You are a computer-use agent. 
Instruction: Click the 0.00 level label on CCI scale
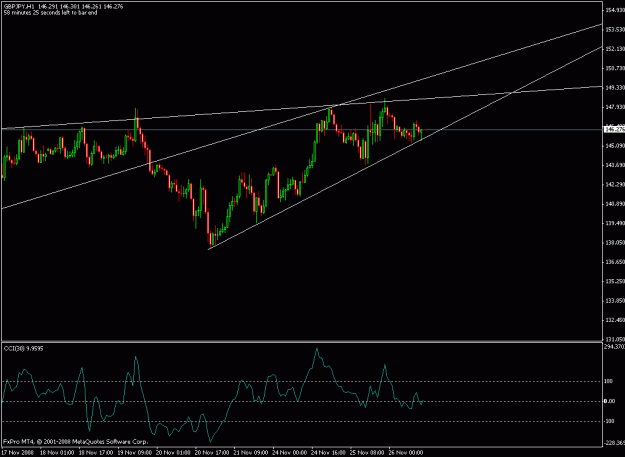609,401
